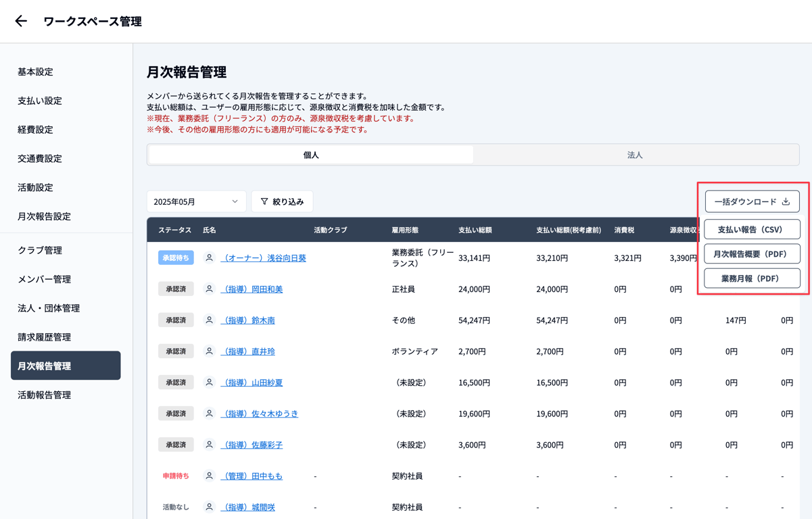Click person icon beside 鈴木南
The width and height of the screenshot is (812, 519).
210,320
